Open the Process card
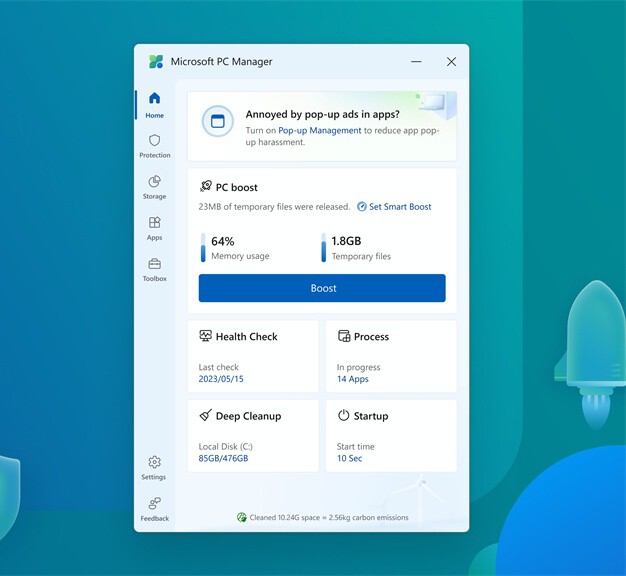626x576 pixels. coord(391,355)
